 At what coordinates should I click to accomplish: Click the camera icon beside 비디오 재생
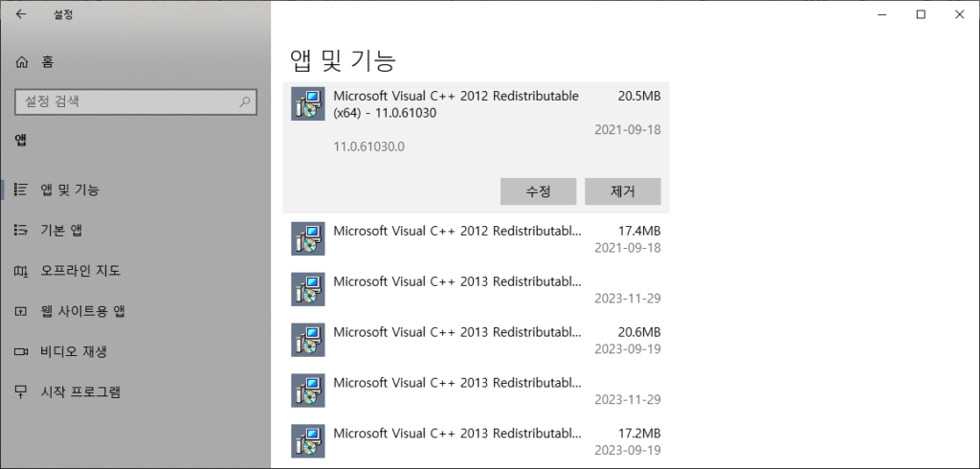(x=21, y=351)
